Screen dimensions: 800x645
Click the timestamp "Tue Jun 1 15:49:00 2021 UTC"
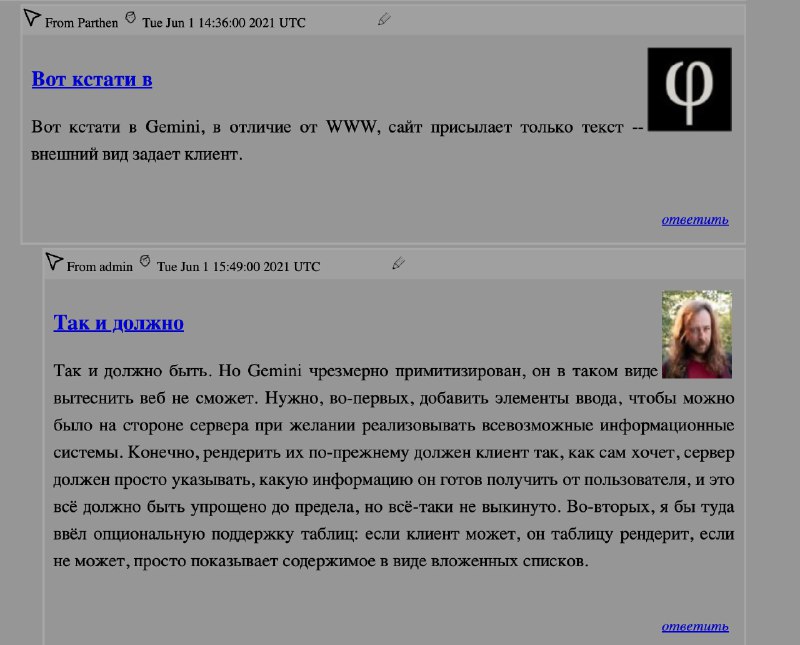[238, 267]
